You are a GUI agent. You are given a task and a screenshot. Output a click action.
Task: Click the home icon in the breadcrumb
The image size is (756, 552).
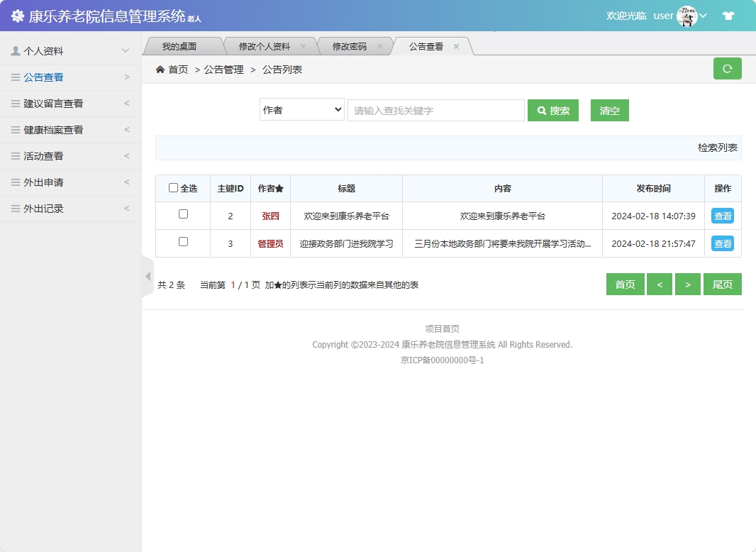160,69
